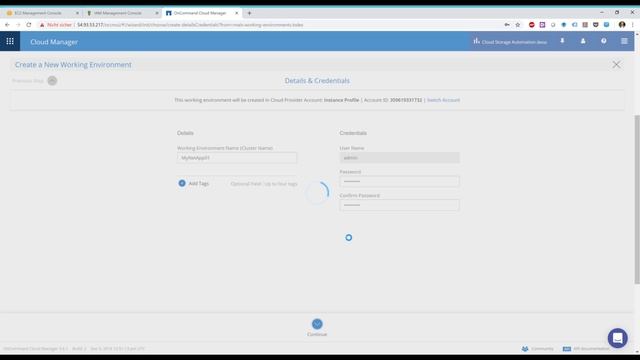
Task: Click the Details & Credentials heading
Action: (x=317, y=81)
